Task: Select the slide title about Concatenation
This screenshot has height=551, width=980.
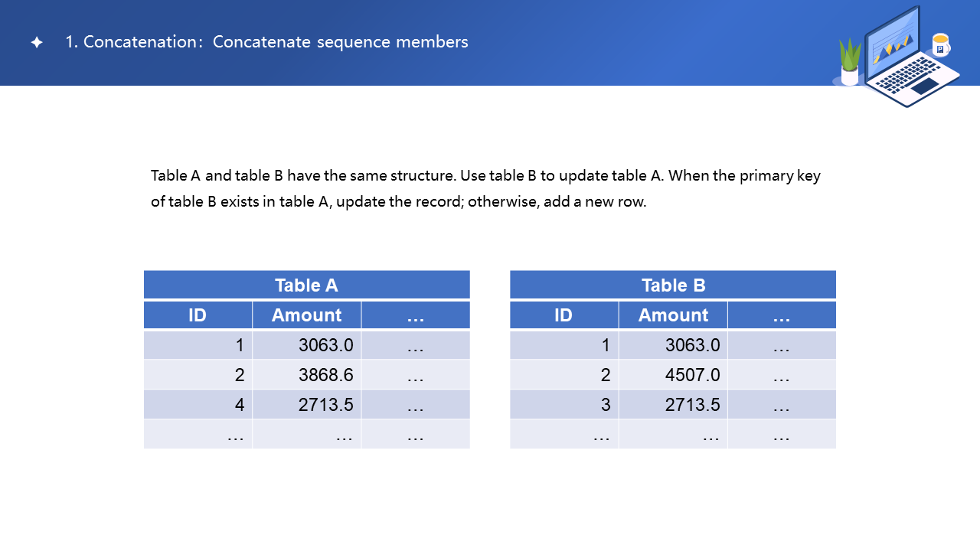Action: click(x=266, y=42)
